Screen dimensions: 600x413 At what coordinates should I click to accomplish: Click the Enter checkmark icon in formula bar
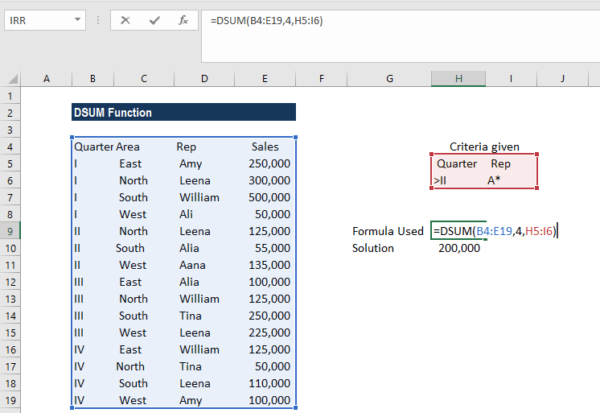[155, 20]
